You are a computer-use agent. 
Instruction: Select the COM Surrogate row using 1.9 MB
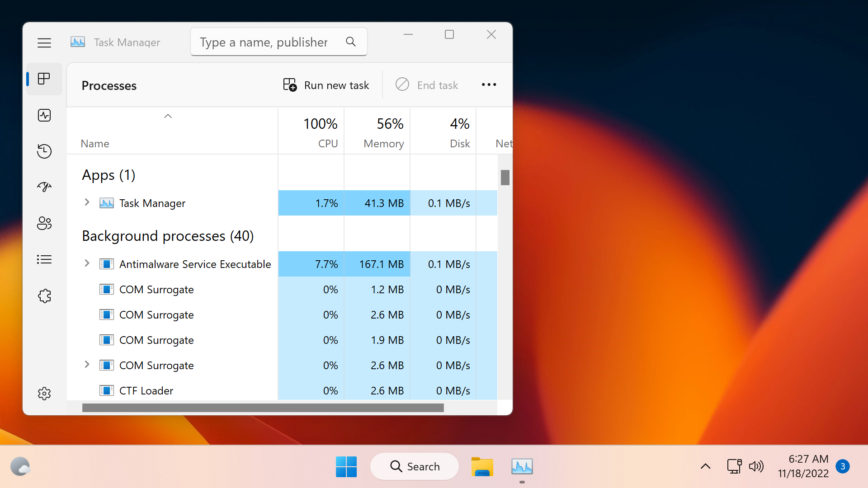tap(282, 340)
